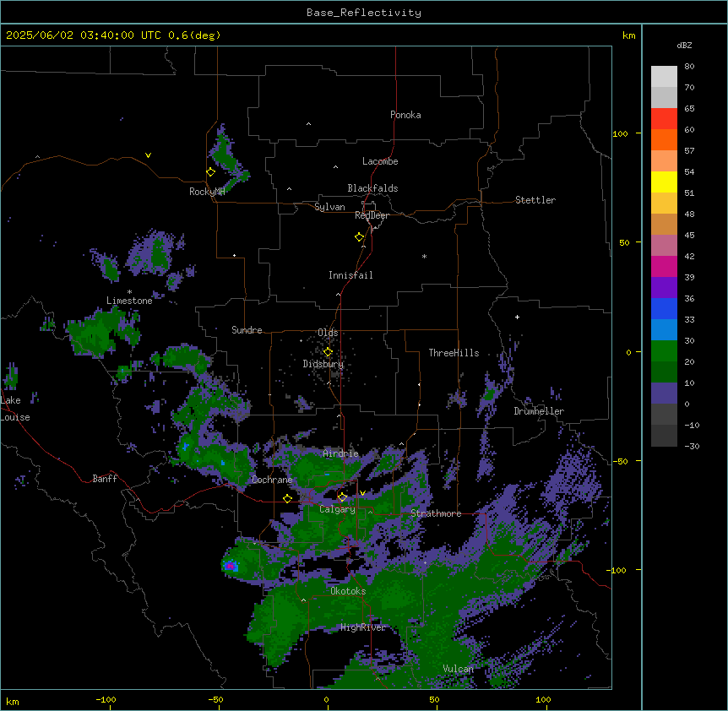
Task: Select the Airdrie label
Action: [341, 453]
